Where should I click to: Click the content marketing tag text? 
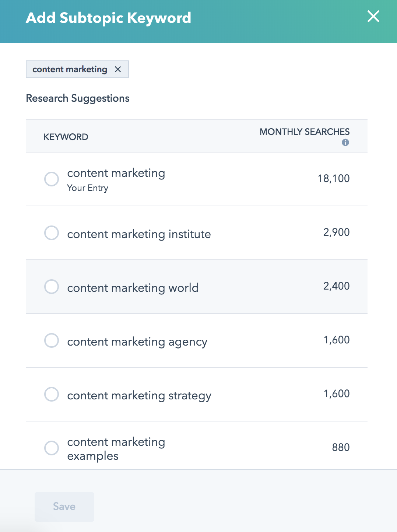pyautogui.click(x=70, y=69)
